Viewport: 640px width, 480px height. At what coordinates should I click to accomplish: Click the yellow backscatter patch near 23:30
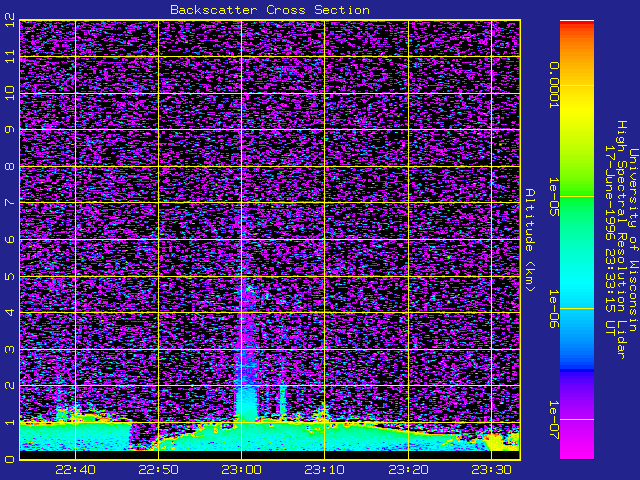pos(495,443)
